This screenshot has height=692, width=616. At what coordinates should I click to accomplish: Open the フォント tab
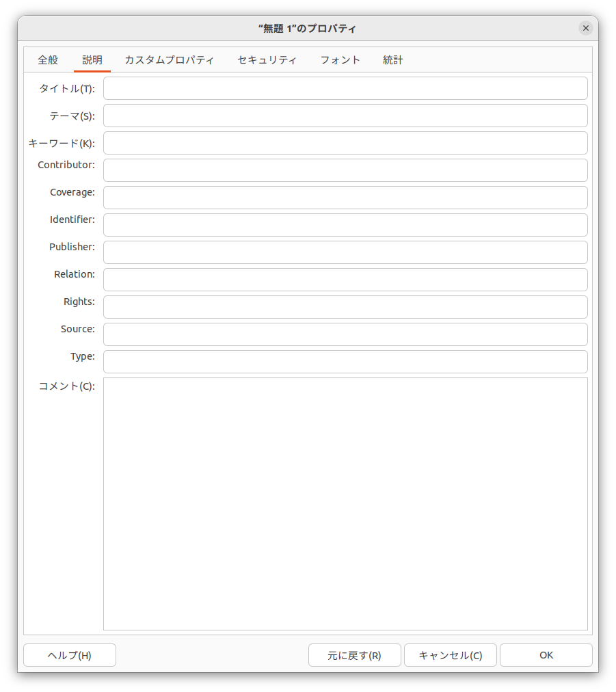click(340, 60)
